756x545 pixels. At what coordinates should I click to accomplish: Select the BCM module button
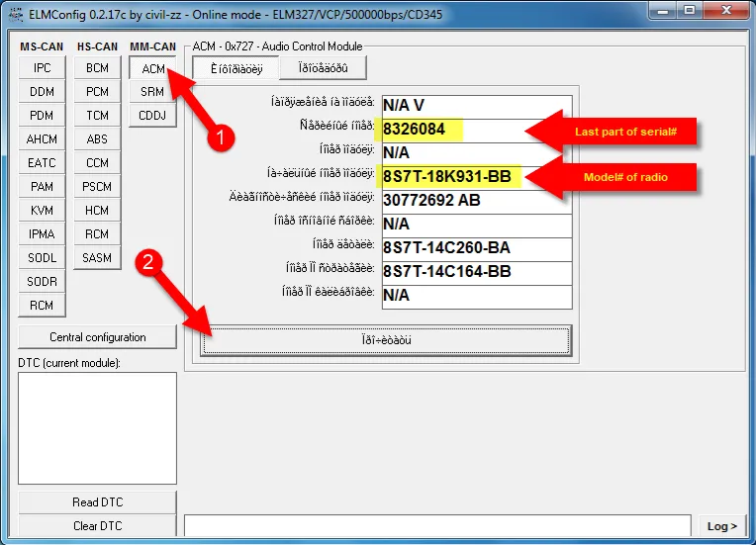tap(97, 68)
